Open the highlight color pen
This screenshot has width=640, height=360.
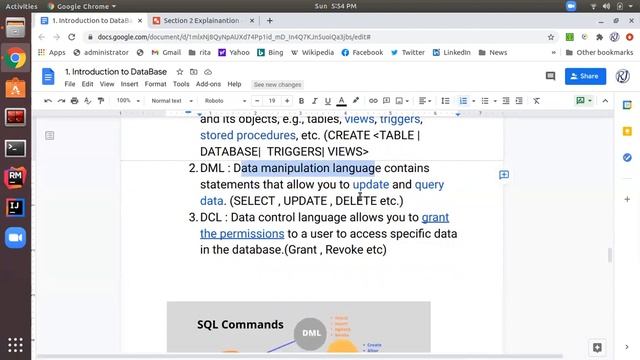[x=356, y=100]
